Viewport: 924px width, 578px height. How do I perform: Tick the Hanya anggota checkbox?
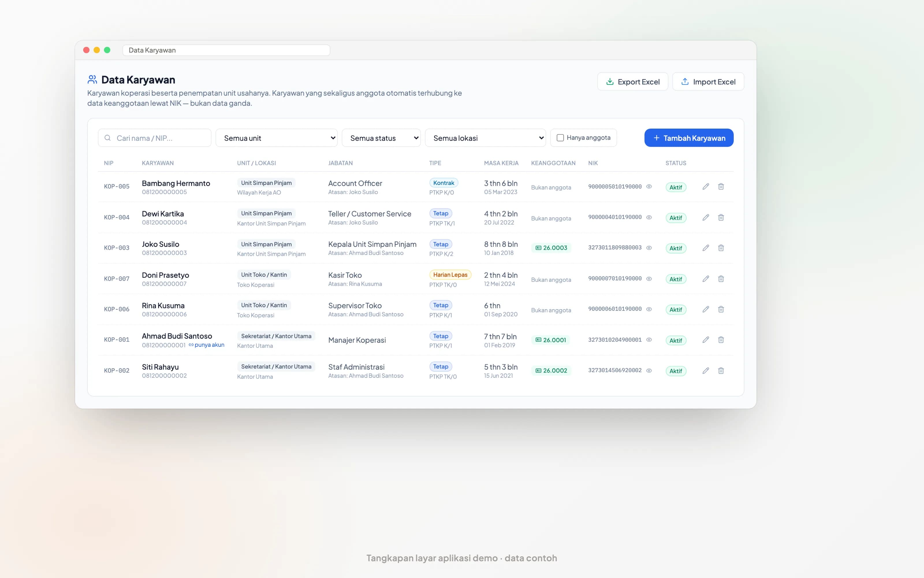click(x=560, y=138)
